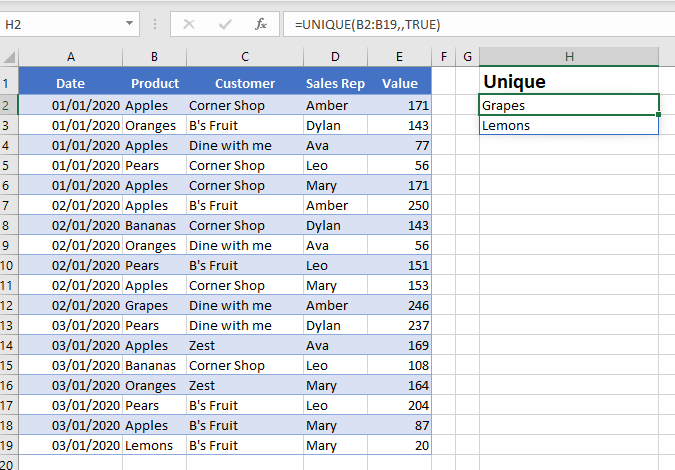Click the Value header cell

click(399, 83)
